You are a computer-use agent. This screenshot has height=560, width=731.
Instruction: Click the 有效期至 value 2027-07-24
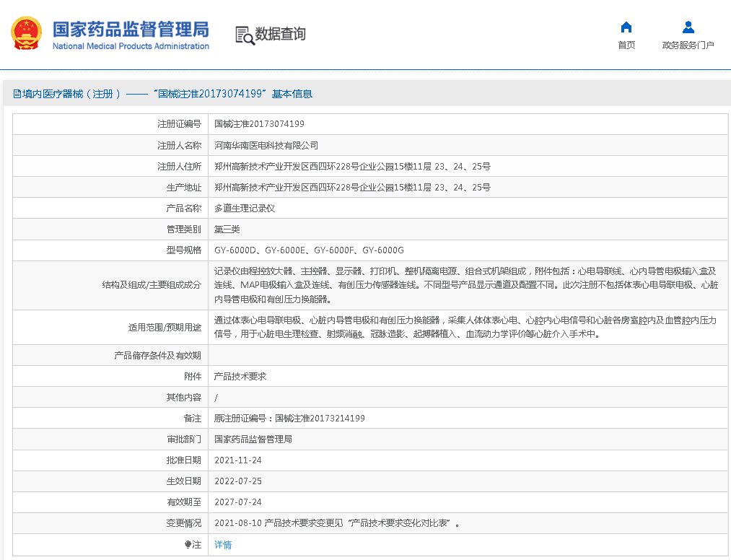[238, 502]
